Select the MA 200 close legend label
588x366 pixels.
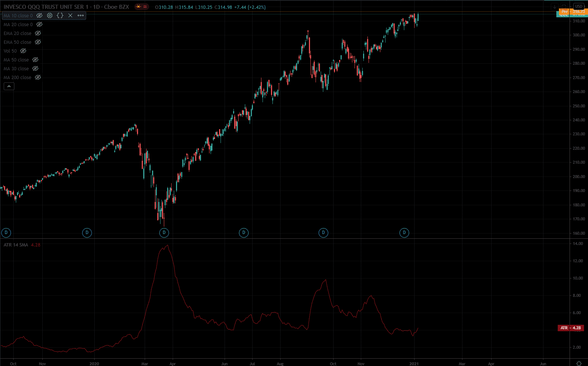[17, 77]
